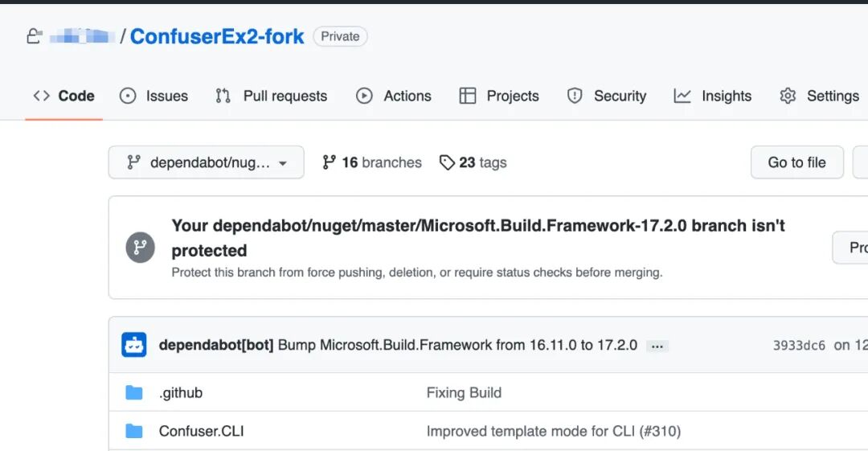Click the branch icon inside the branch selector
The height and width of the screenshot is (451, 868).
coord(133,162)
